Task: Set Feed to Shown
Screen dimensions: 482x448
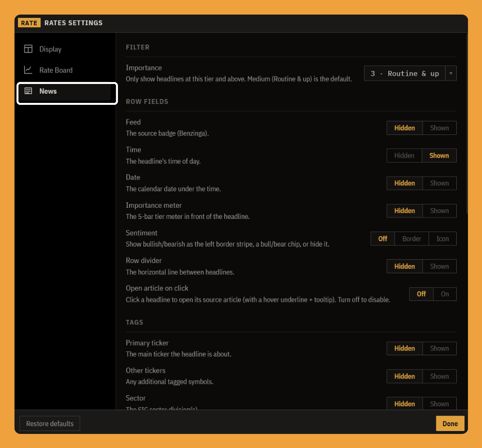Action: point(439,128)
